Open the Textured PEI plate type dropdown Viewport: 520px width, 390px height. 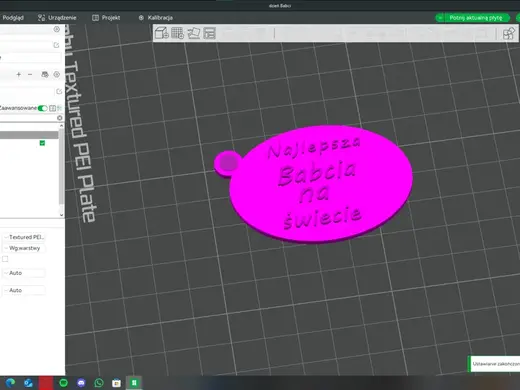(x=24, y=237)
